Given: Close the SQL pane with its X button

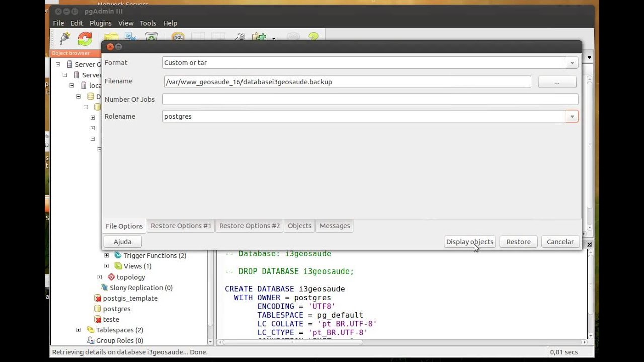Looking at the screenshot, I should point(589,244).
